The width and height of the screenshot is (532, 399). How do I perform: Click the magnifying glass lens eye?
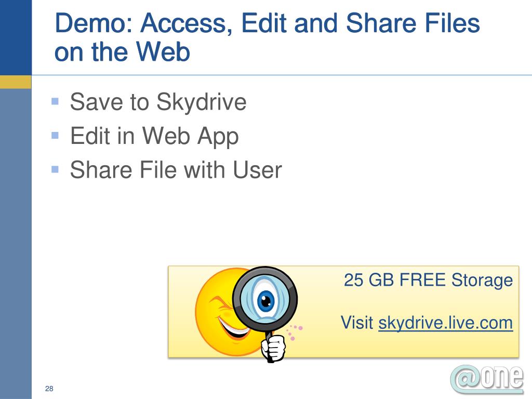pos(265,300)
